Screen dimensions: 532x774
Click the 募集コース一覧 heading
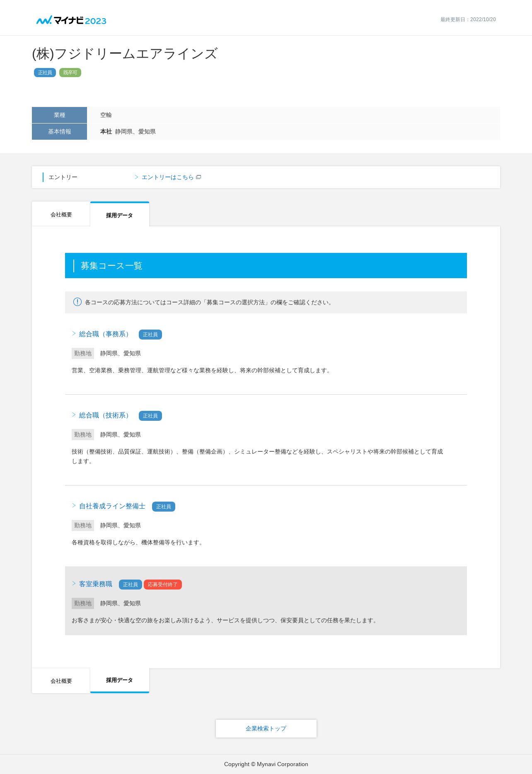[111, 266]
